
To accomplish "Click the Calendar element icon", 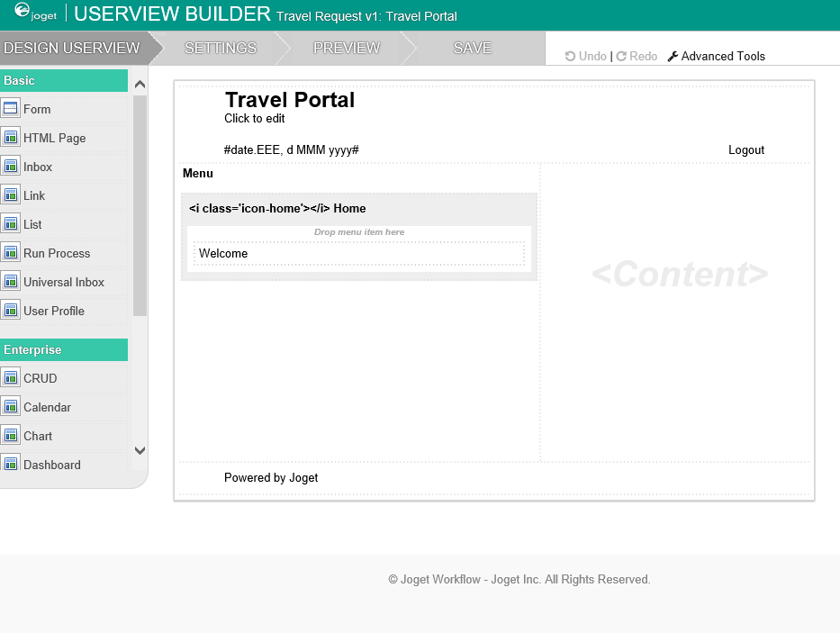I will click(11, 407).
